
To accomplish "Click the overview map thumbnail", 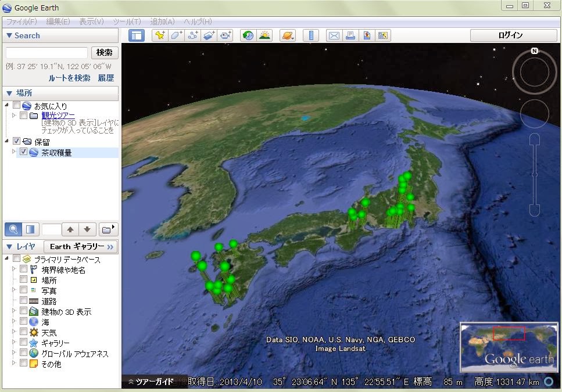I will pos(509,347).
